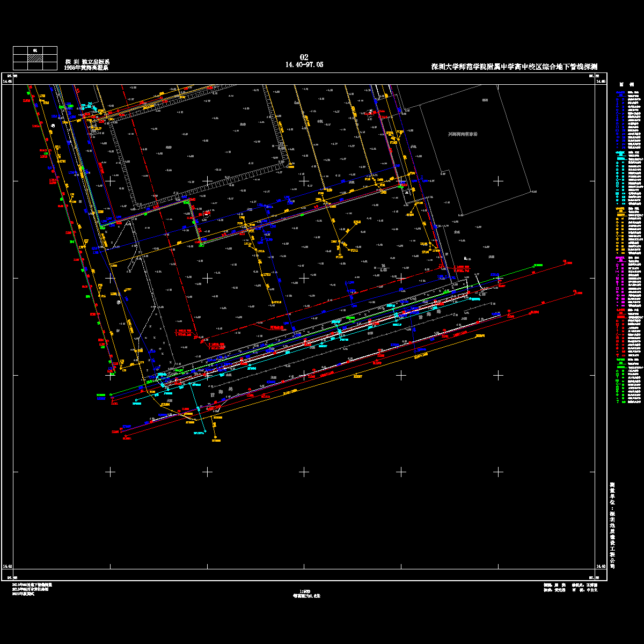
Task: Select the 14.40-97.05 sheet coordinate text
Action: pos(304,64)
